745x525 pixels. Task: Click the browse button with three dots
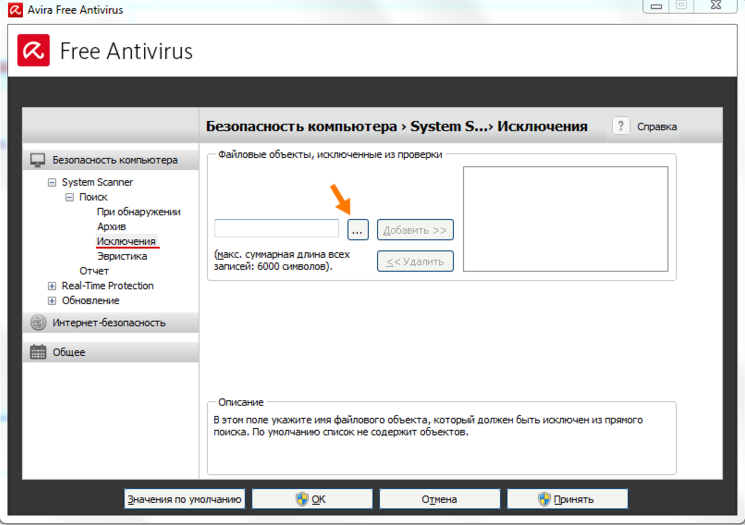click(x=358, y=230)
